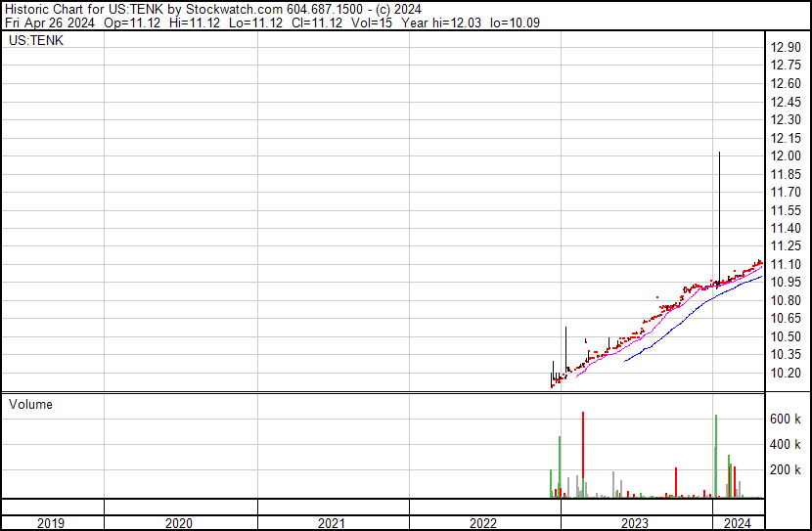Click the 12.90 price axis label
Viewport: 812px width, 531px height.
click(x=787, y=48)
